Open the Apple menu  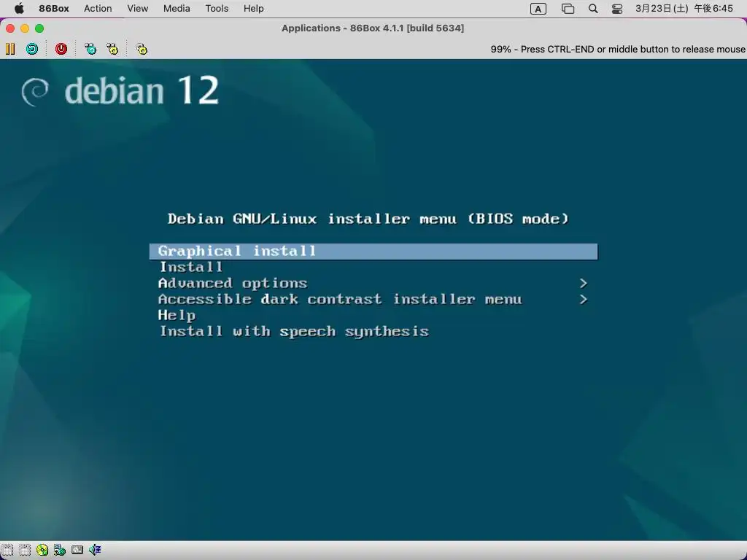19,9
